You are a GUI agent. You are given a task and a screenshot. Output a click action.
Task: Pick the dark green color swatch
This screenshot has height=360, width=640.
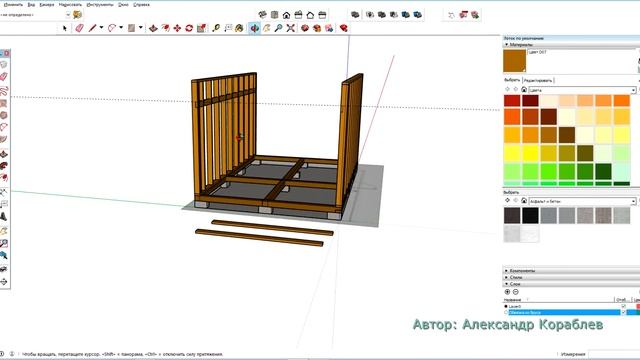pos(603,171)
